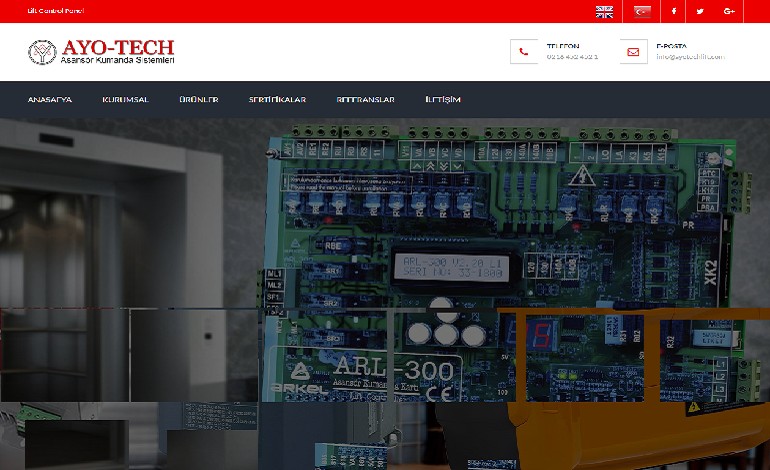Open the ÜRÜNLER menu item

pyautogui.click(x=198, y=100)
